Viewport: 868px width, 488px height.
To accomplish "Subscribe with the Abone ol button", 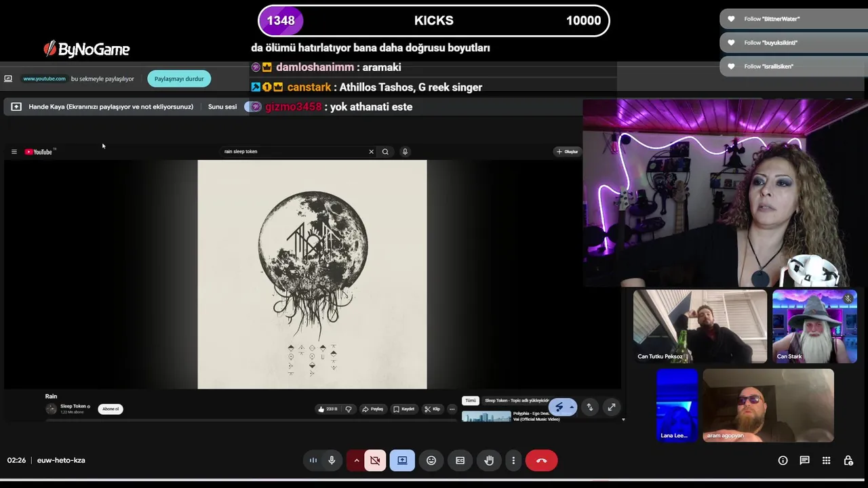I will [111, 409].
